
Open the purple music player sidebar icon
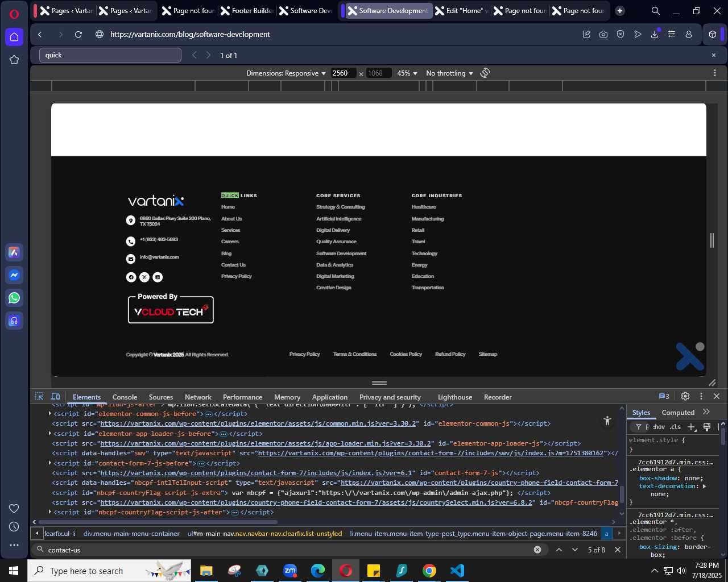click(x=14, y=321)
